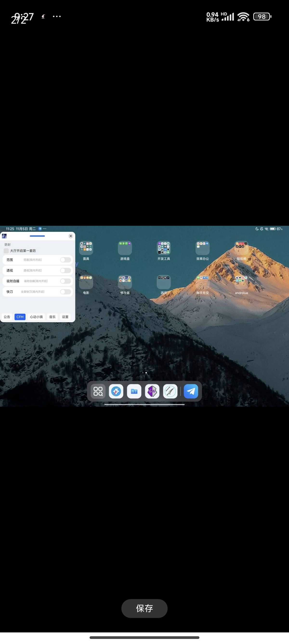This screenshot has width=289, height=644.
Task: Enable the 范围 toggle switch
Action: tap(66, 260)
